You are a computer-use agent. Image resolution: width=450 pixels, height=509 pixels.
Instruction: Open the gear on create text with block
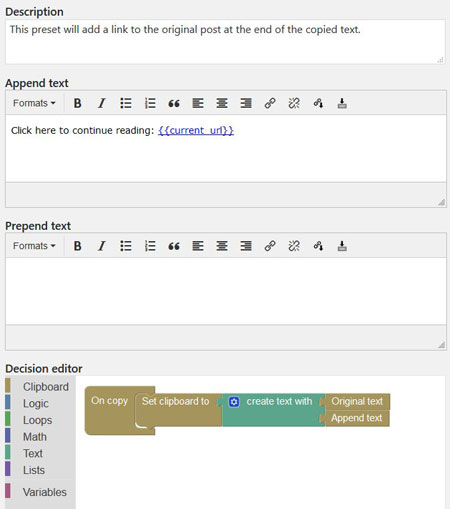(x=234, y=402)
